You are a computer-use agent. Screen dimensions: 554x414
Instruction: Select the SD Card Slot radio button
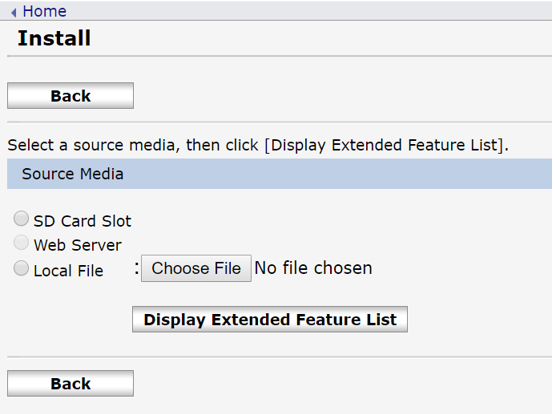coord(21,218)
